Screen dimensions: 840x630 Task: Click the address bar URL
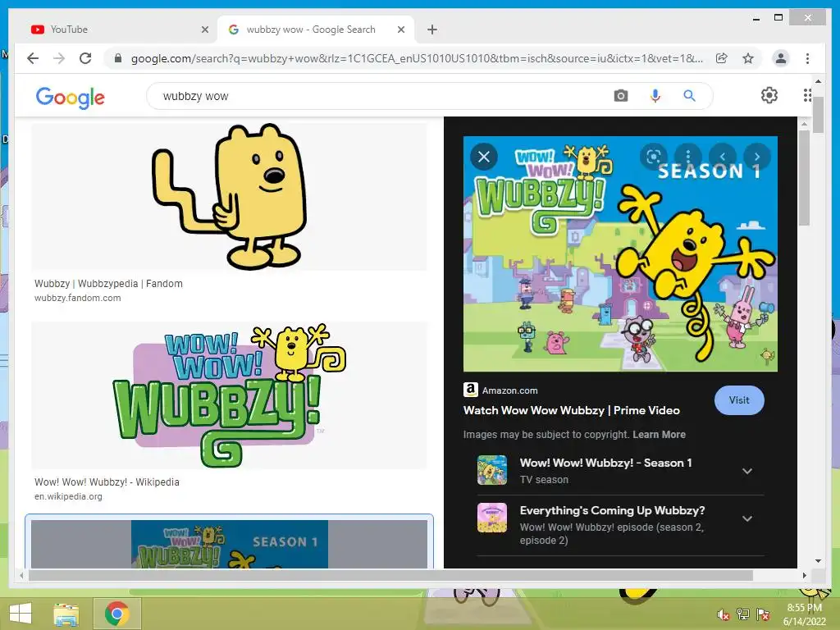point(417,58)
